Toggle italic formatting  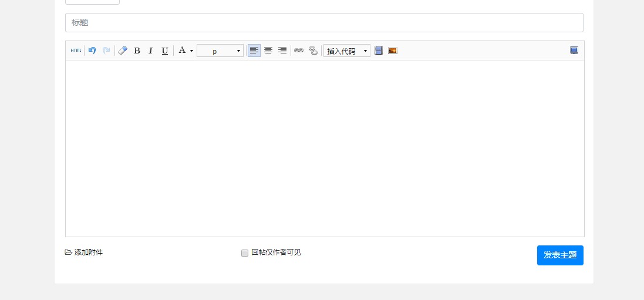(151, 50)
